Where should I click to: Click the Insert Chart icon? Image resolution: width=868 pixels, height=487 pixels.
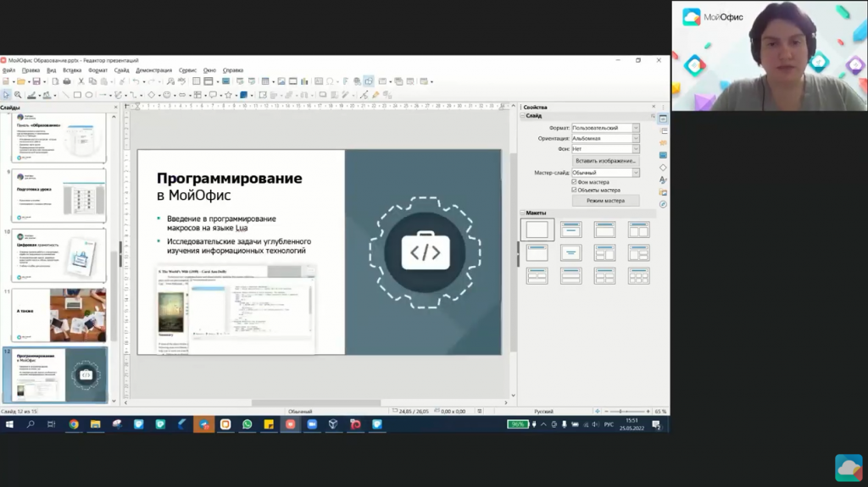304,81
